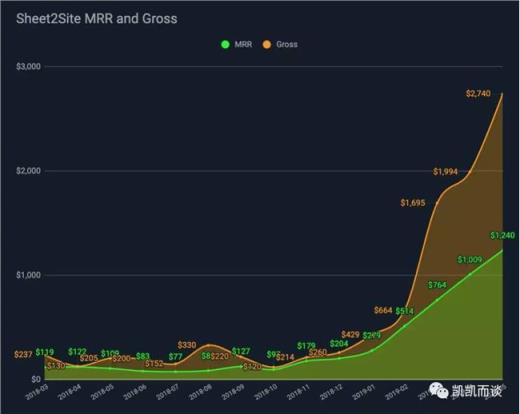Select the $83 MRR data label

pos(143,356)
